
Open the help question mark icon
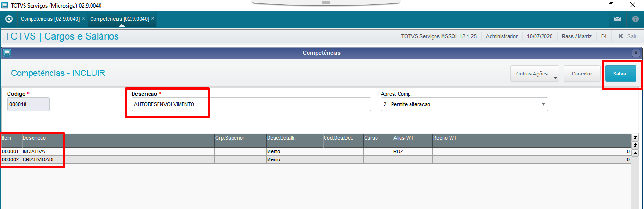635,19
